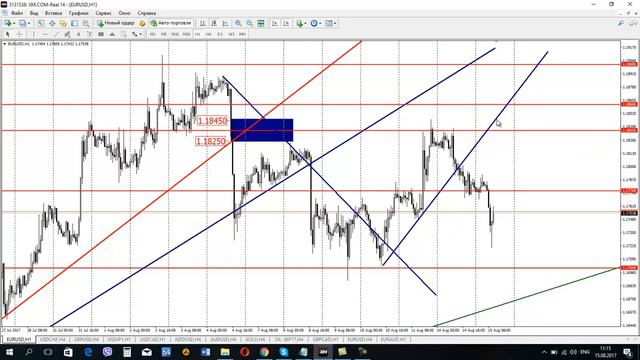Switch timeframe to W1
640x360 pixels.
coord(231,34)
